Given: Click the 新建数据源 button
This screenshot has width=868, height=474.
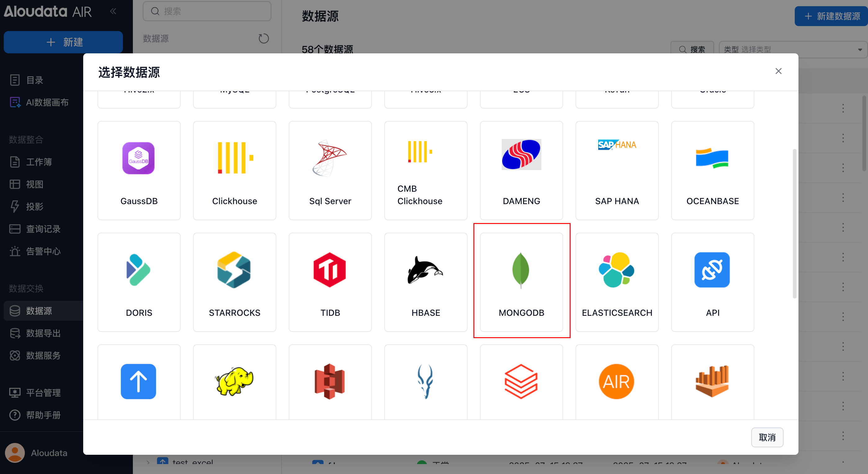Looking at the screenshot, I should (832, 16).
